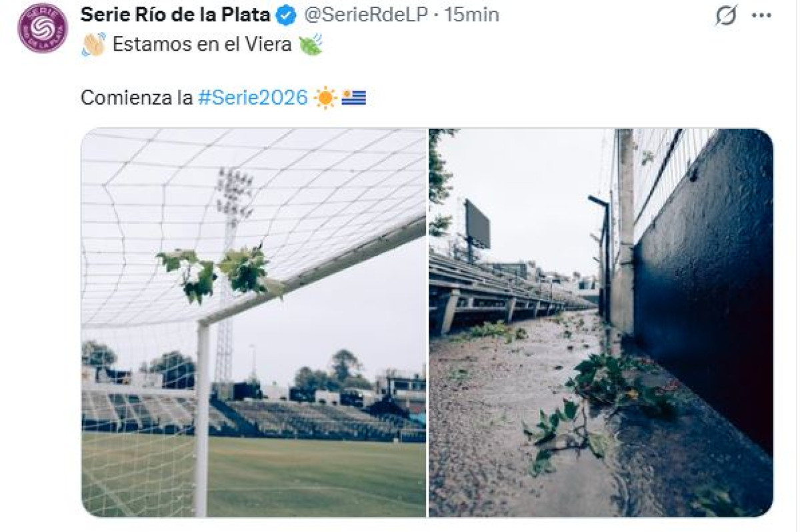
Task: Open the Serie Río de la Plata profile avatar
Action: point(43,27)
